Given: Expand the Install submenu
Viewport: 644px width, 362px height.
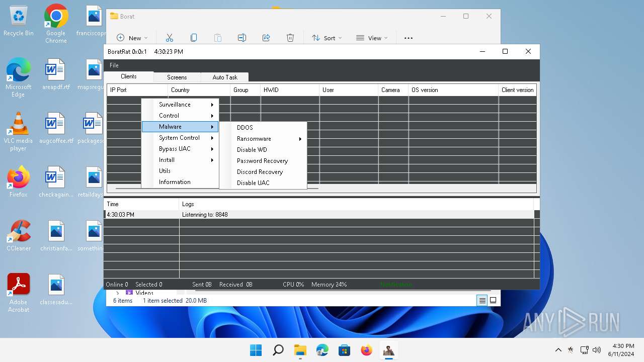Looking at the screenshot, I should tap(180, 160).
